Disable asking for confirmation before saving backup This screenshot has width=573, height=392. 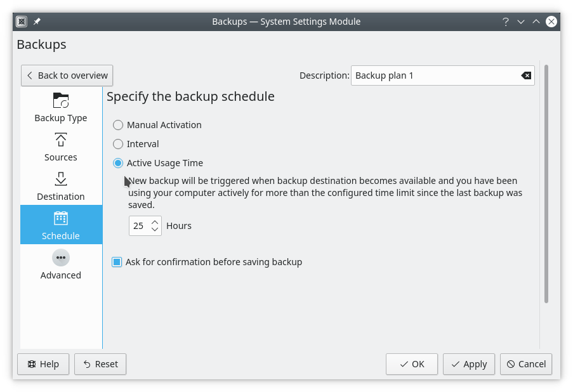(116, 261)
